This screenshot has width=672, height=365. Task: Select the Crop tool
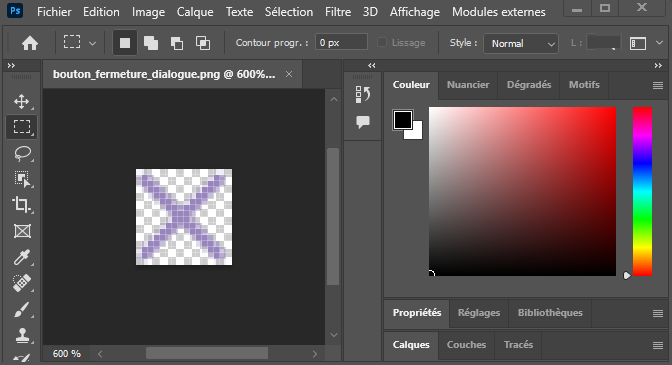(x=21, y=205)
